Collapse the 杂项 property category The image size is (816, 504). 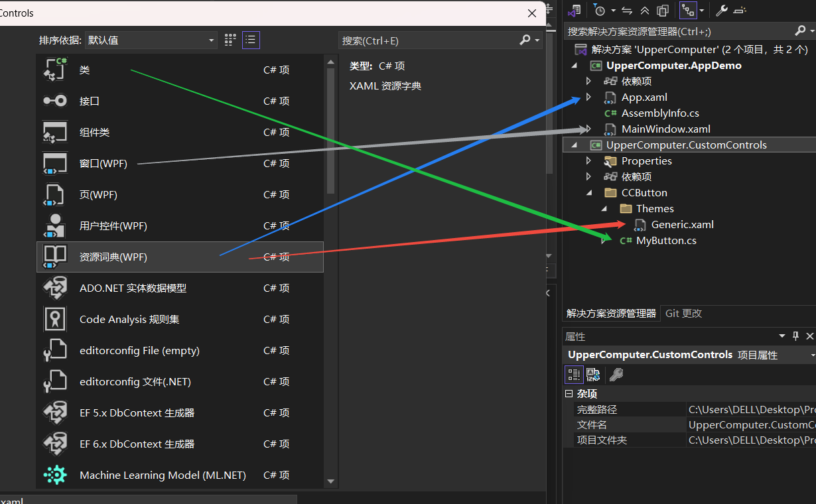(x=569, y=394)
